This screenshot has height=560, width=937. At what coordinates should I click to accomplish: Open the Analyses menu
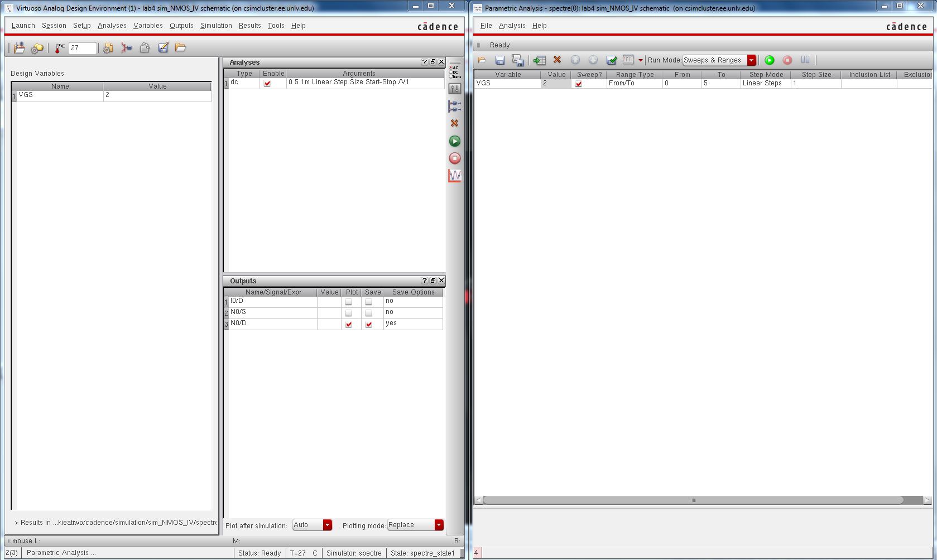112,26
